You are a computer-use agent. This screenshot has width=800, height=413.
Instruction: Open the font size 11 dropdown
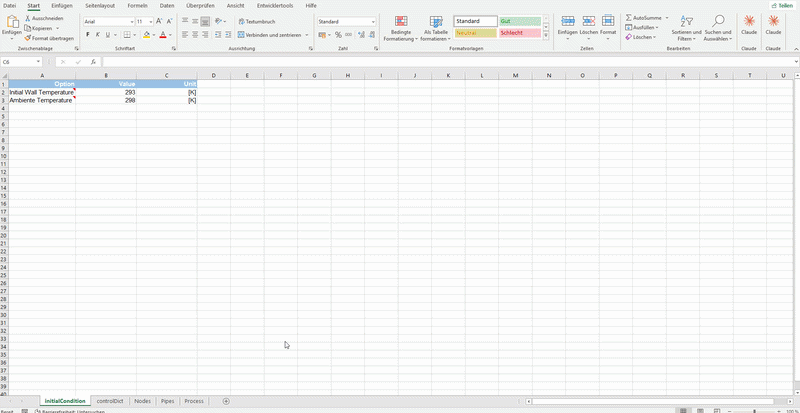(151, 22)
